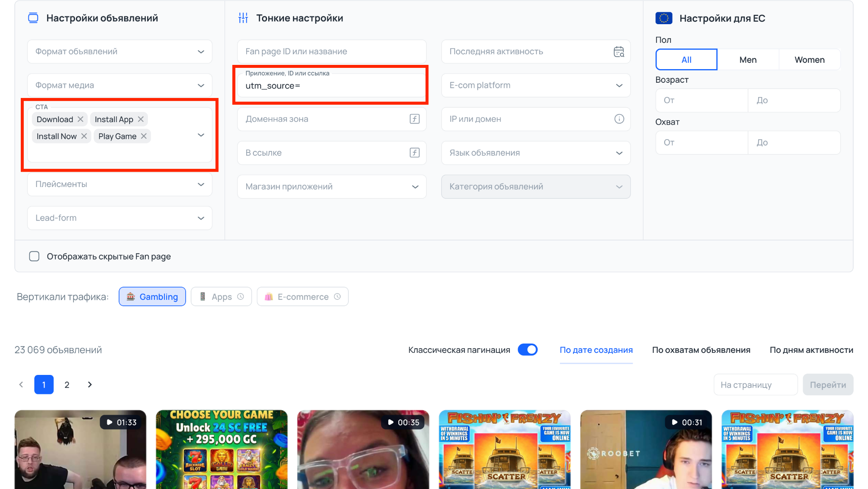Viewport: 868px width, 489px height.
Task: Go to page 2 in pagination
Action: 67,384
